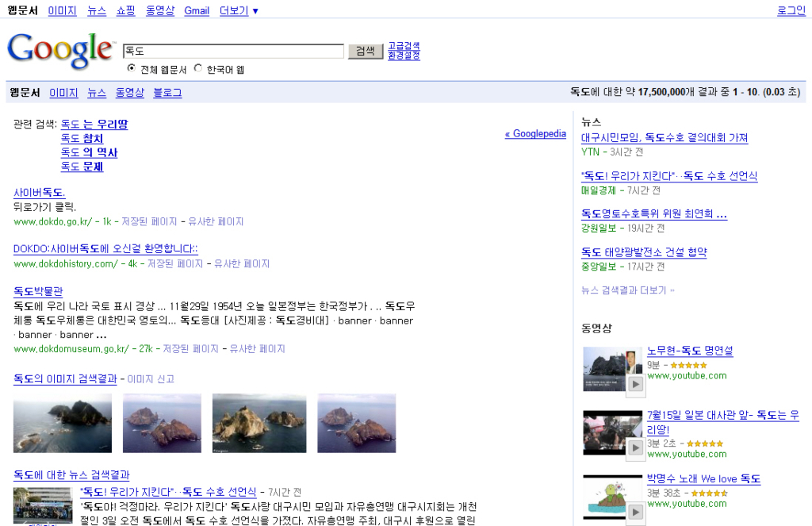Image resolution: width=812 pixels, height=526 pixels.
Task: Open similar pages for www.dokdo.go.kr
Action: pyautogui.click(x=216, y=221)
